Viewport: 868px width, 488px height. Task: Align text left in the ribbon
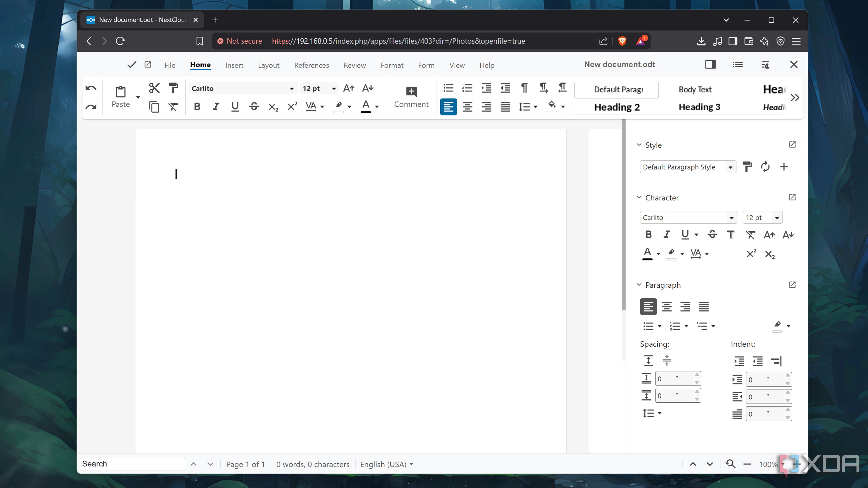448,107
